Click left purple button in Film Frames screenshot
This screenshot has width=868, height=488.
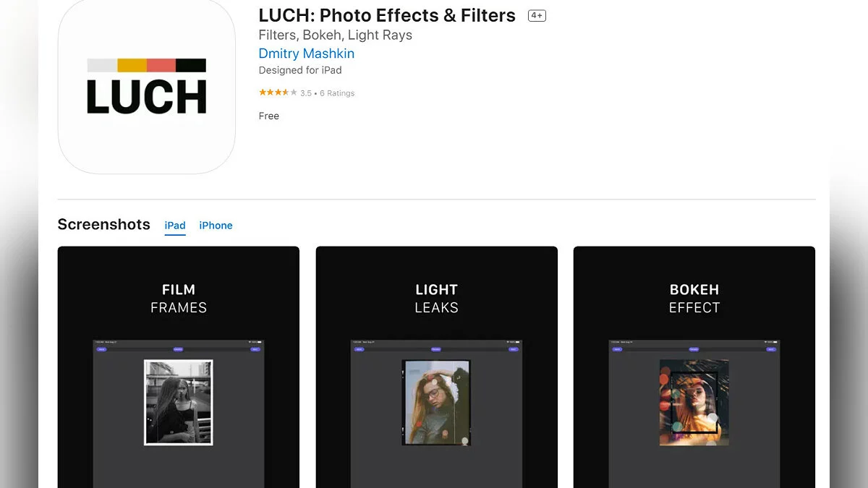click(x=101, y=349)
